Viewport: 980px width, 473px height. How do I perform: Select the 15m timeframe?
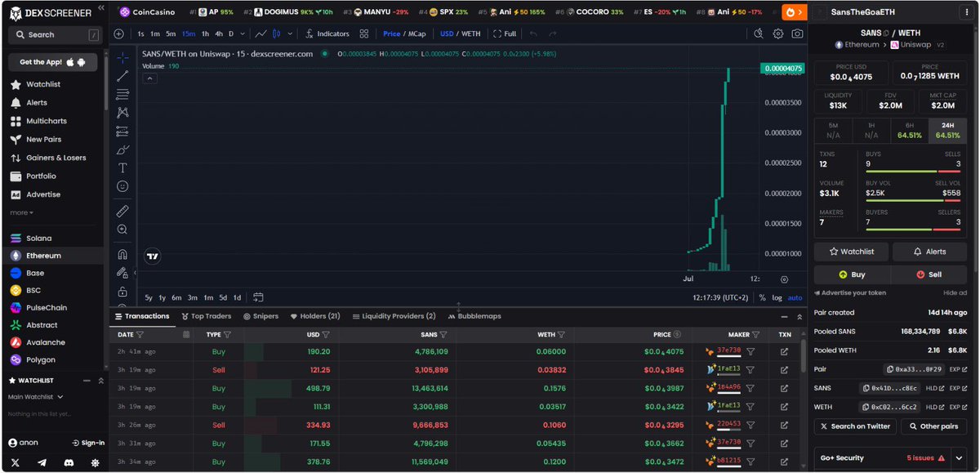click(189, 33)
